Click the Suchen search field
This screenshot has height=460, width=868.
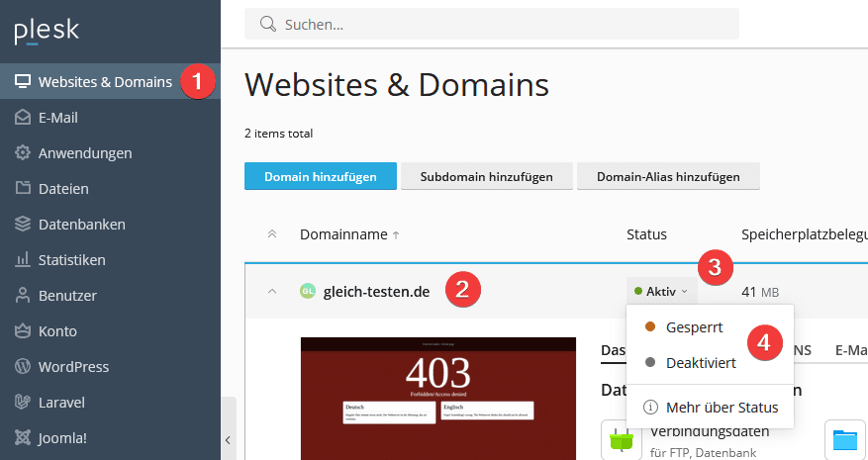pos(495,24)
